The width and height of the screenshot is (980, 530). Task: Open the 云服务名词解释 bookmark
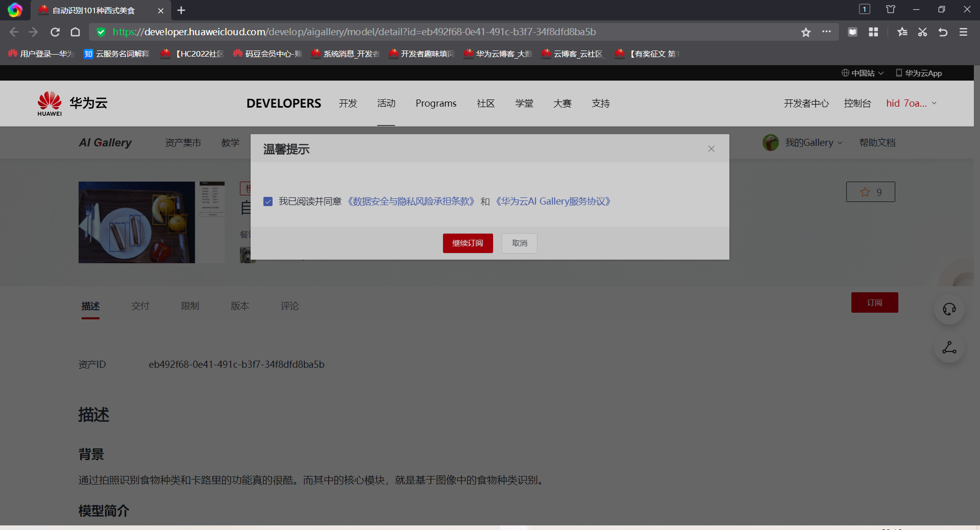[x=116, y=54]
